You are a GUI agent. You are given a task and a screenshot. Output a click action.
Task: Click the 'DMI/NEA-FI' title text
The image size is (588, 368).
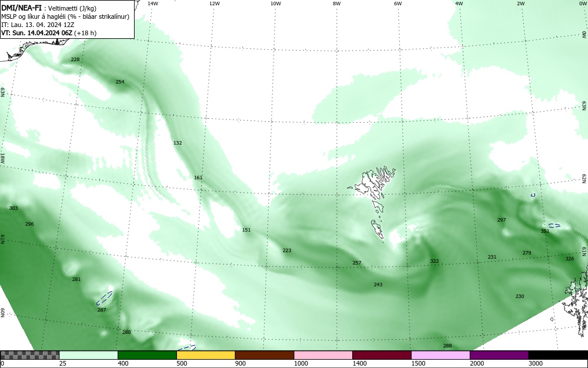click(x=21, y=8)
